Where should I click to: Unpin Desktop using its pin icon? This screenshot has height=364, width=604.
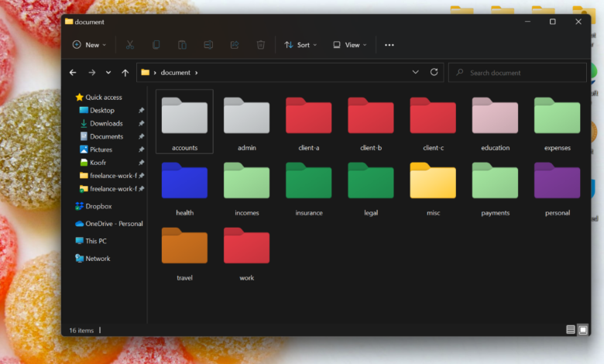pos(142,111)
